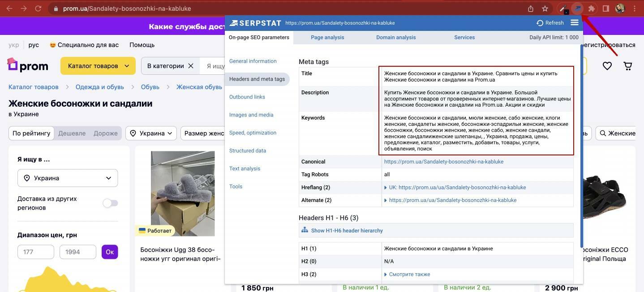Refresh the Serpstat panel data
The height and width of the screenshot is (292, 644).
(550, 23)
